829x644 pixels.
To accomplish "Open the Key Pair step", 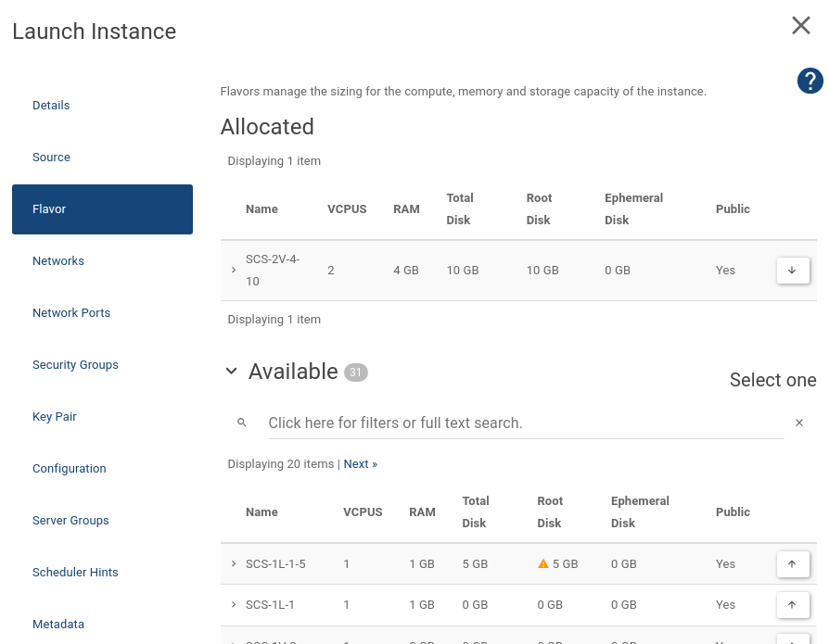I will pos(55,417).
